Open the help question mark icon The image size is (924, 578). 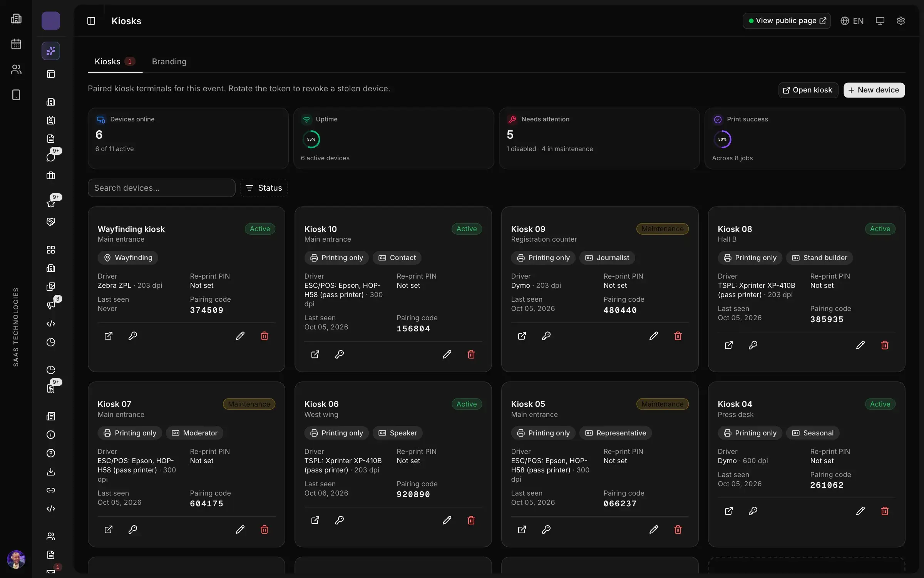pyautogui.click(x=51, y=453)
